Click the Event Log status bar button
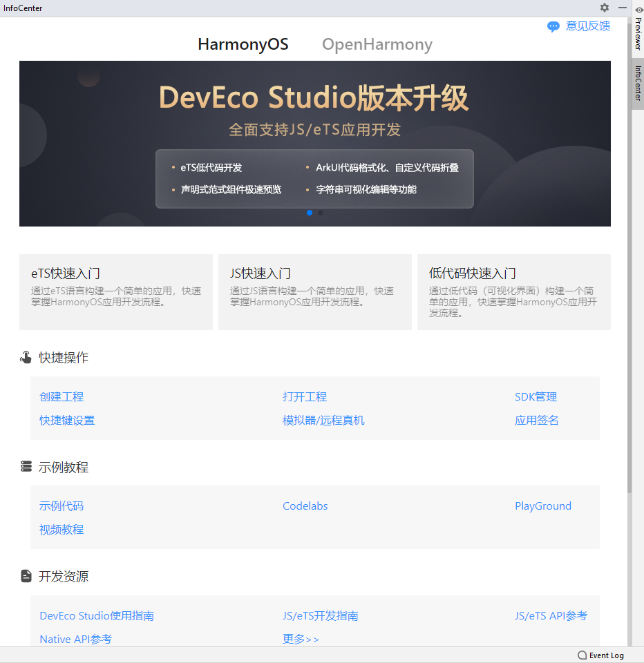This screenshot has width=644, height=663. [x=601, y=655]
